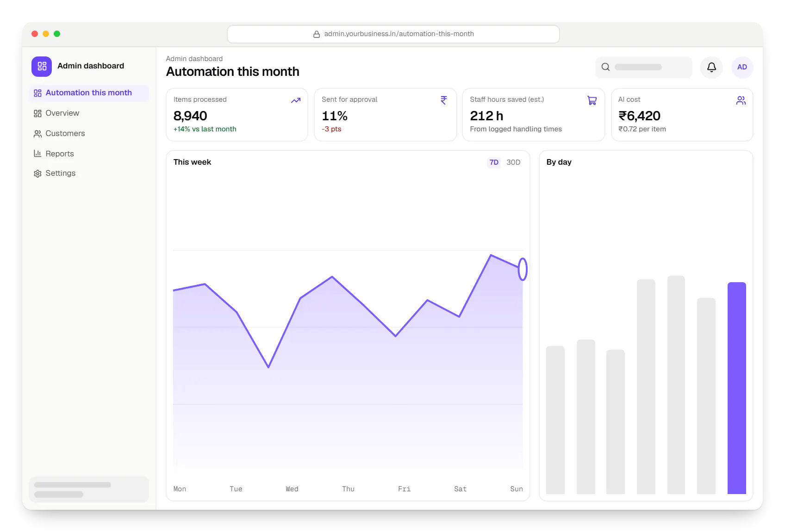This screenshot has height=532, width=785.
Task: Click the green maximize window button
Action: 57,34
